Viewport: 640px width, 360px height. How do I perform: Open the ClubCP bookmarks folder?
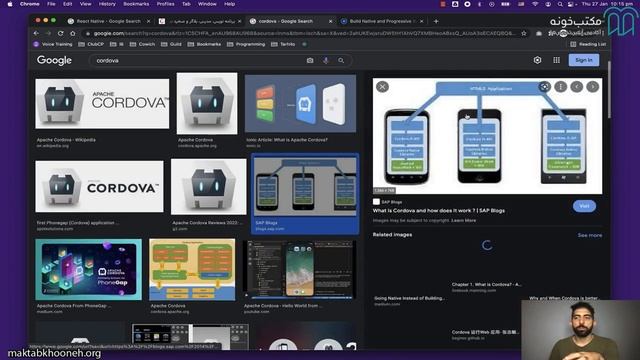click(x=91, y=44)
